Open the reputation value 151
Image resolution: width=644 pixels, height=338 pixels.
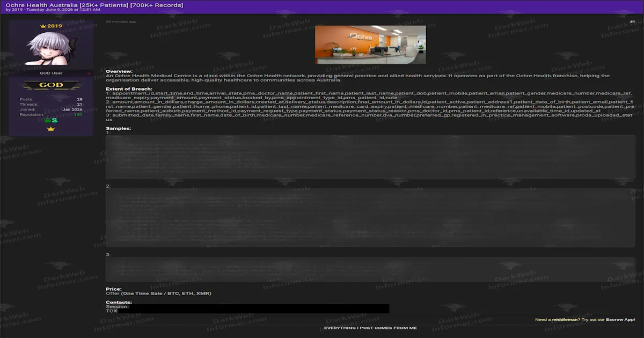[78, 114]
